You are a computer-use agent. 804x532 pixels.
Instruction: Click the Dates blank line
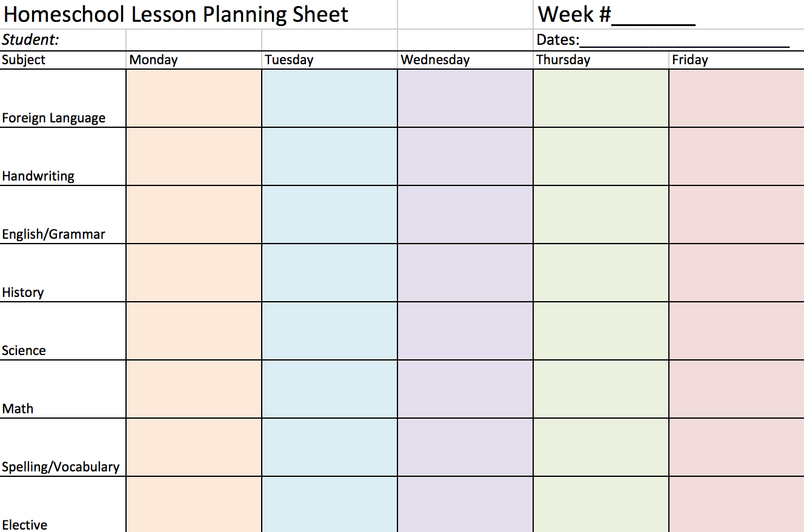[x=684, y=41]
